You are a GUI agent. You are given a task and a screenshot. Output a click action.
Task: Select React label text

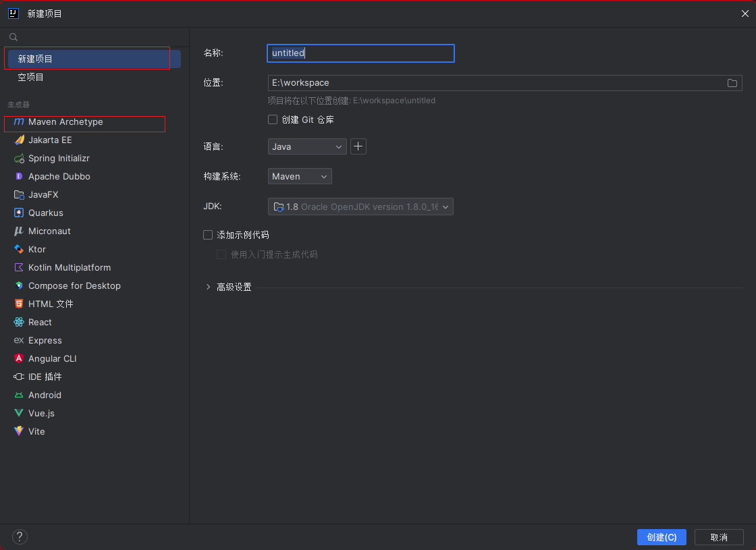pos(40,322)
